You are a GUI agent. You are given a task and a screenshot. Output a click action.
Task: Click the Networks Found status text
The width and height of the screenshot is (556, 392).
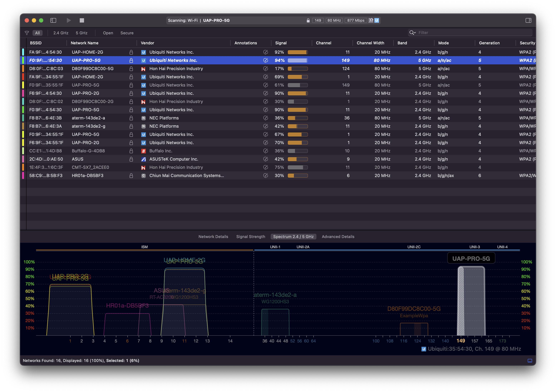coord(81,361)
